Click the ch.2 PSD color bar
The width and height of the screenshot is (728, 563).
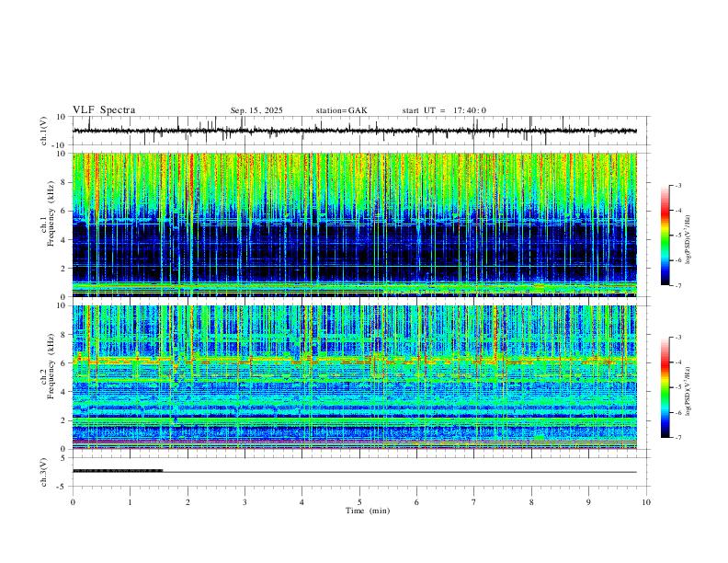click(x=665, y=387)
